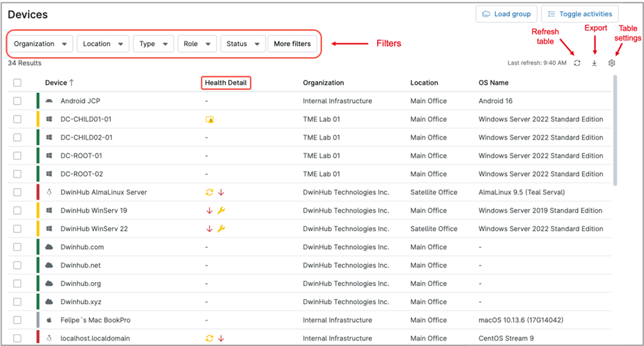
Task: Click the Export download icon
Action: 594,63
